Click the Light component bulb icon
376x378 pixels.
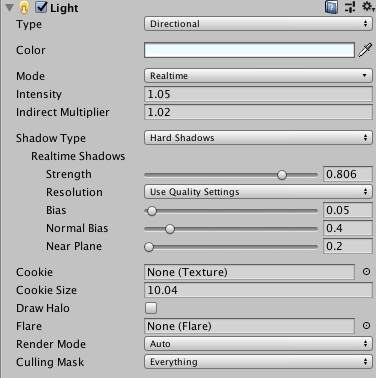[24, 8]
